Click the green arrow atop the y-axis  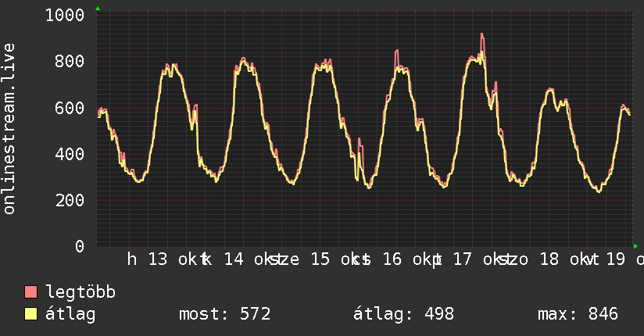click(x=98, y=9)
